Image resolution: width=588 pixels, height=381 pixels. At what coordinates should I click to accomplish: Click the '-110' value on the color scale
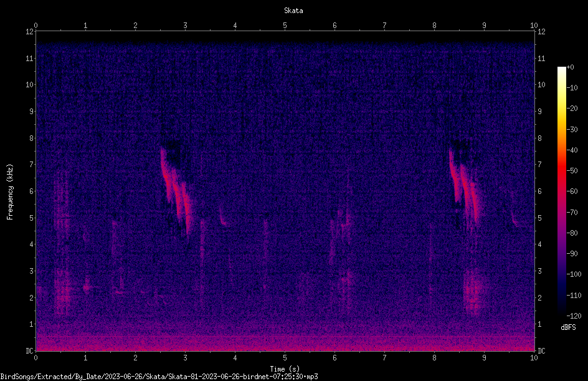click(x=574, y=296)
